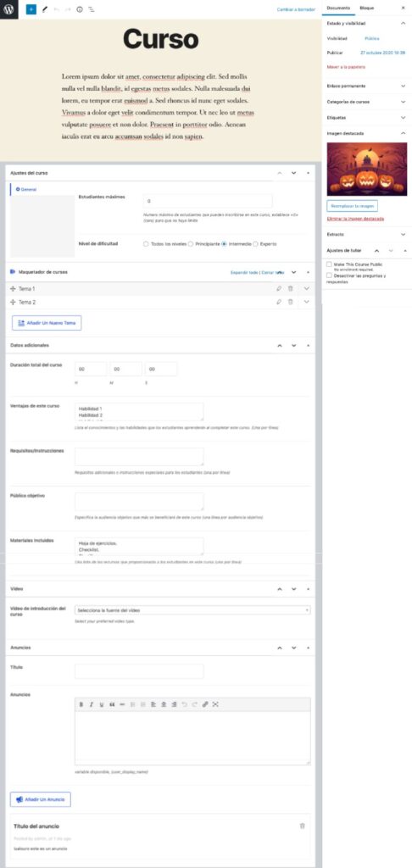Select the pencil edit tool

coord(45,9)
